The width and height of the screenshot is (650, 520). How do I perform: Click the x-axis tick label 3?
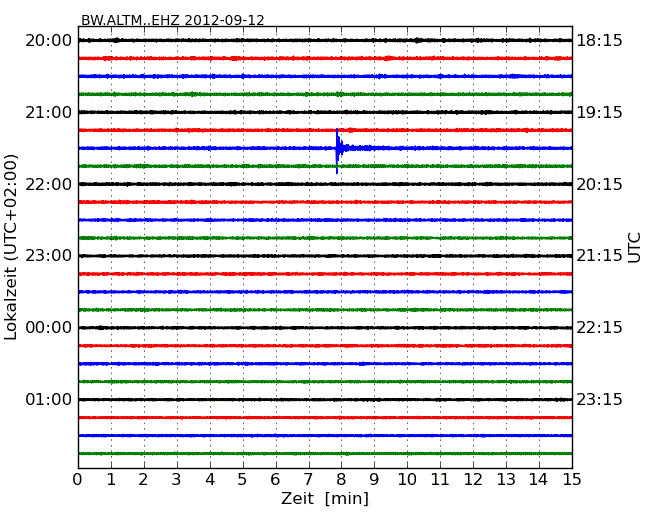177,479
